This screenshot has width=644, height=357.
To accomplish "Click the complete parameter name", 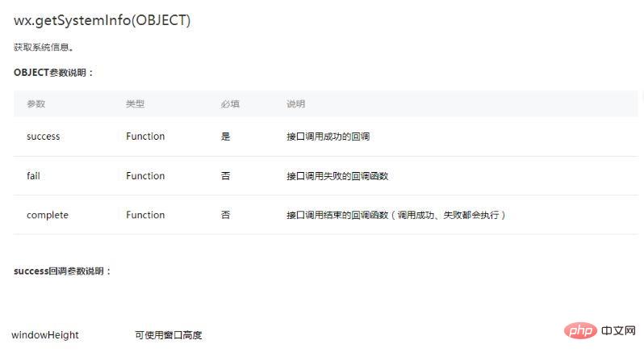I will coord(48,215).
